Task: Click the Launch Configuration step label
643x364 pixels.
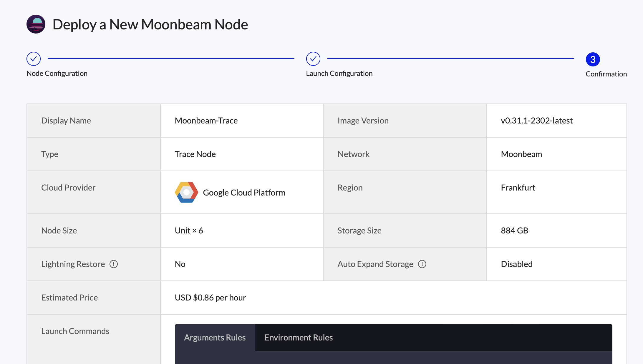Action: click(x=339, y=73)
